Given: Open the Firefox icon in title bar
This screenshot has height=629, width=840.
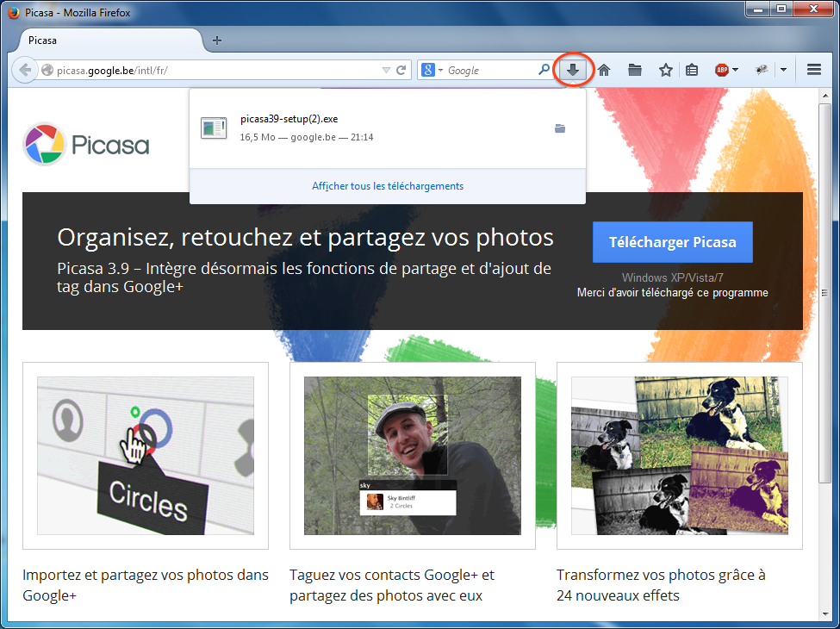Looking at the screenshot, I should [14, 12].
